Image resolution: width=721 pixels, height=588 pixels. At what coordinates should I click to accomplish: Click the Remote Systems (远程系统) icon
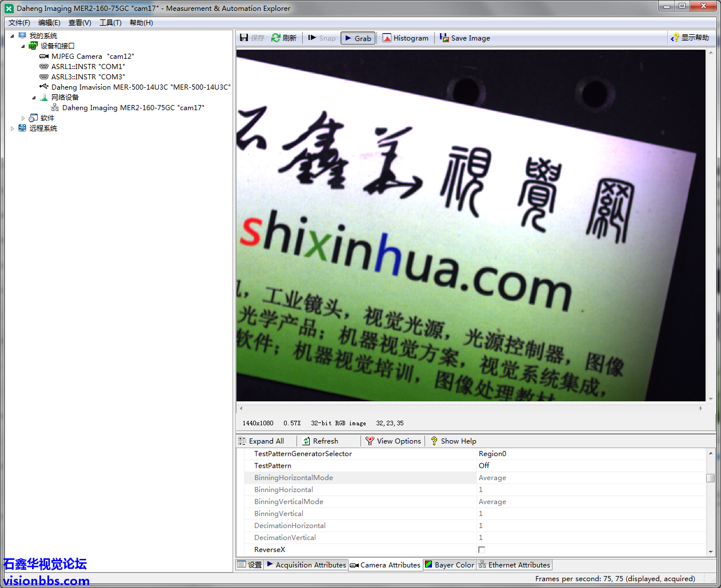tap(22, 128)
